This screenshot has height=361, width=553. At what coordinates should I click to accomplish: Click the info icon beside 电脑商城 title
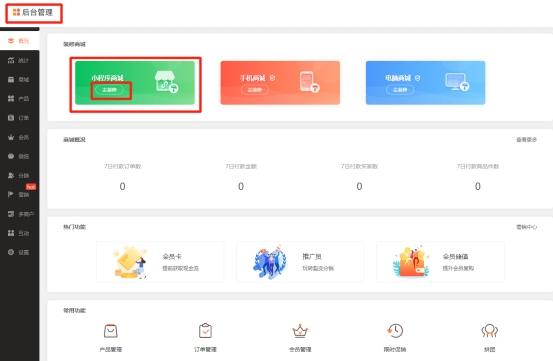pos(418,78)
